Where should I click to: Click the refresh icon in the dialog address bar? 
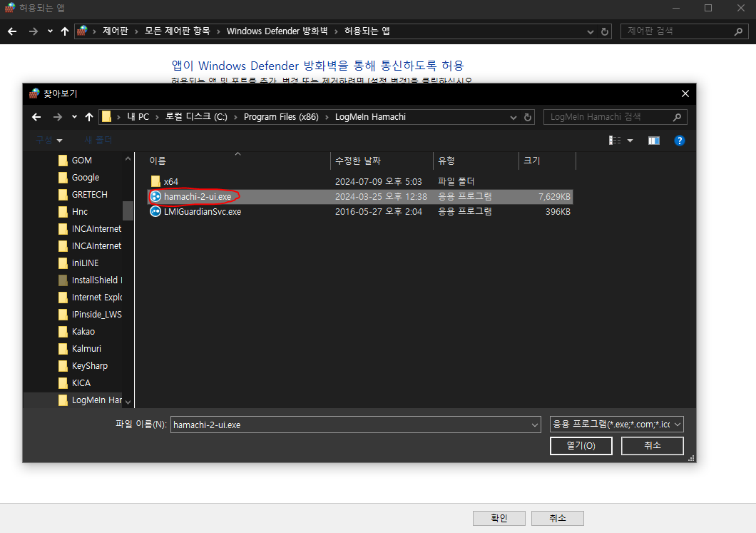pyautogui.click(x=528, y=117)
